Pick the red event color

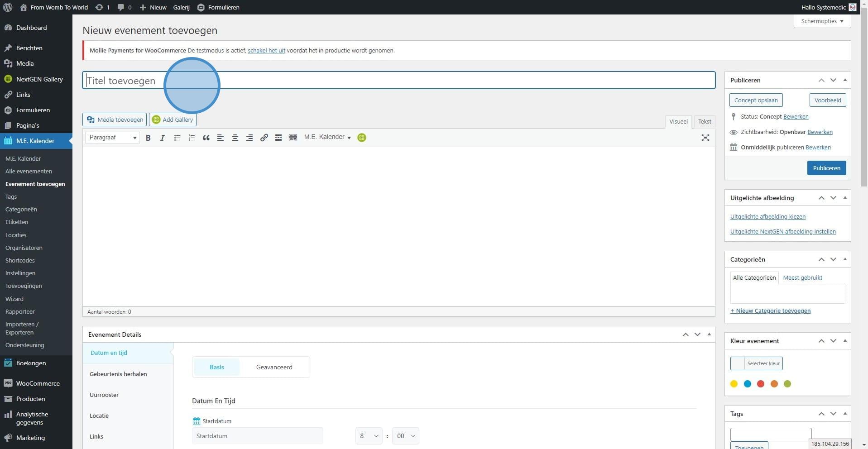[761, 384]
